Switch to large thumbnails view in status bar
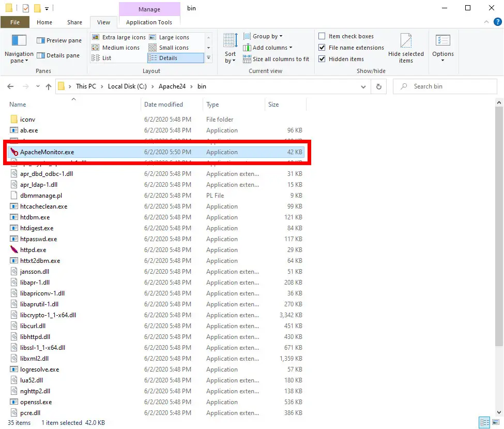Screen dimensions: 504x429 (x=496, y=422)
